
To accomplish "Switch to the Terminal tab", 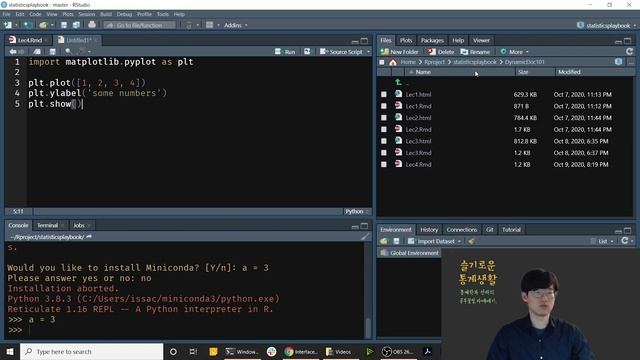I will pyautogui.click(x=48, y=225).
